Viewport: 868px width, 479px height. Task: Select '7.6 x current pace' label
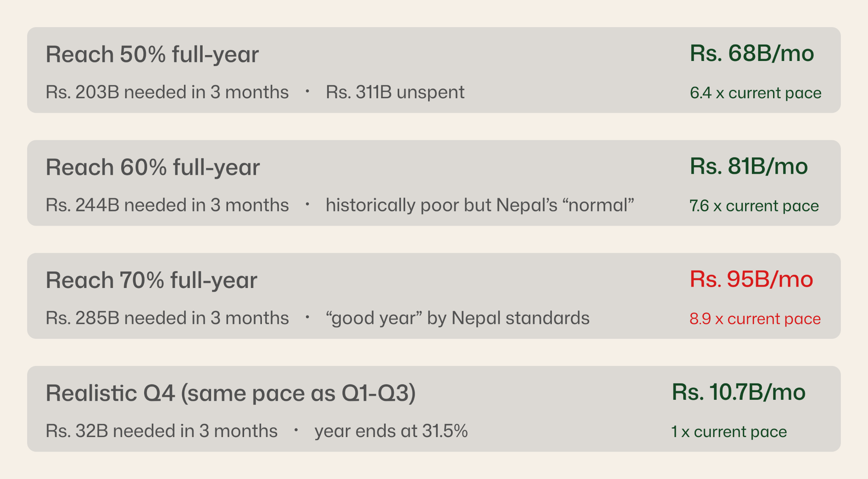tap(754, 206)
